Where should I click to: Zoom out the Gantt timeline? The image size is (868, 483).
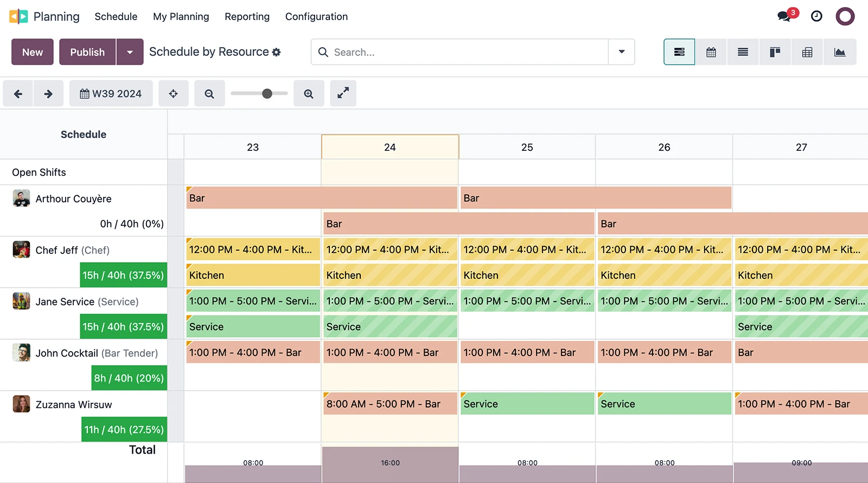[x=209, y=94]
